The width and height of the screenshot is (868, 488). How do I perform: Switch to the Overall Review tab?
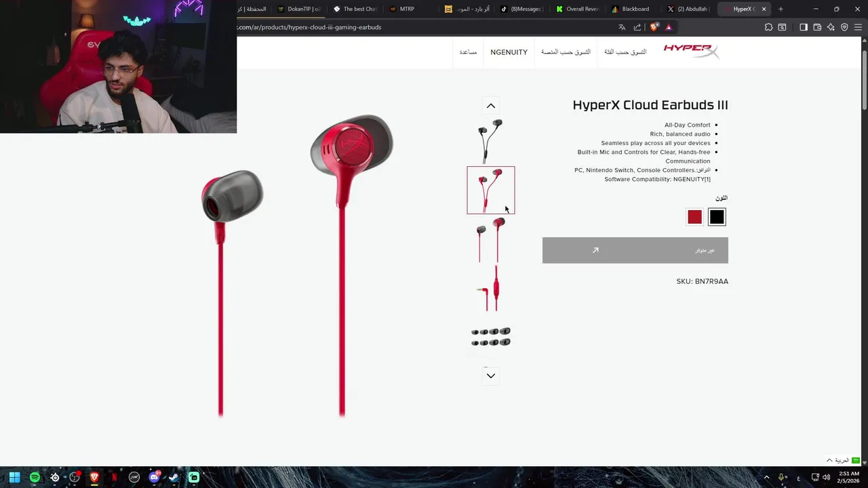[577, 9]
